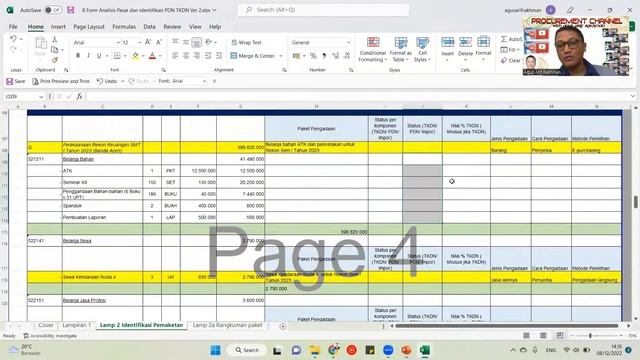The height and width of the screenshot is (360, 640).
Task: Click Print Preview and Print
Action: [x=61, y=81]
